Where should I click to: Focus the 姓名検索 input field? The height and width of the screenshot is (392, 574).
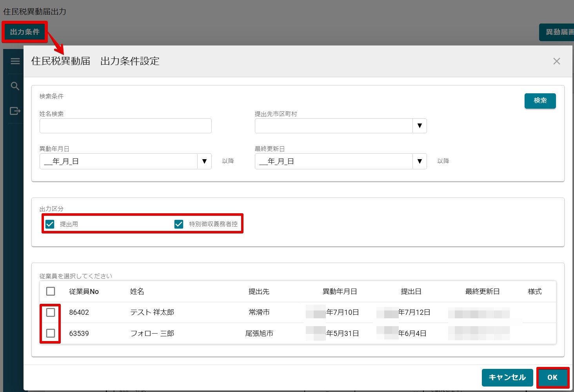coord(125,126)
